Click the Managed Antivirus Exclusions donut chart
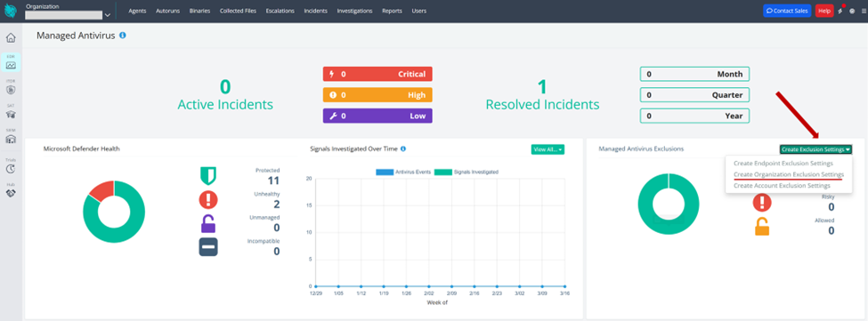Screen dimensions: 868x321 [669, 204]
